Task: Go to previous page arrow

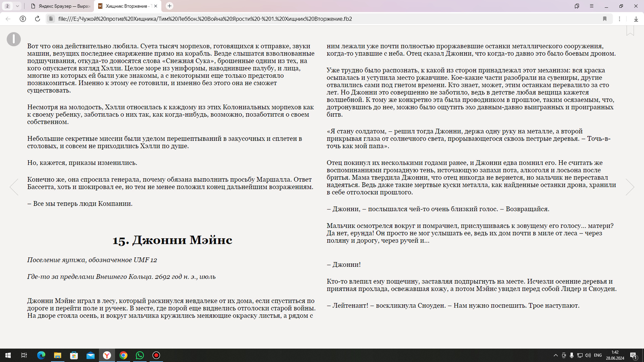Action: pyautogui.click(x=14, y=187)
